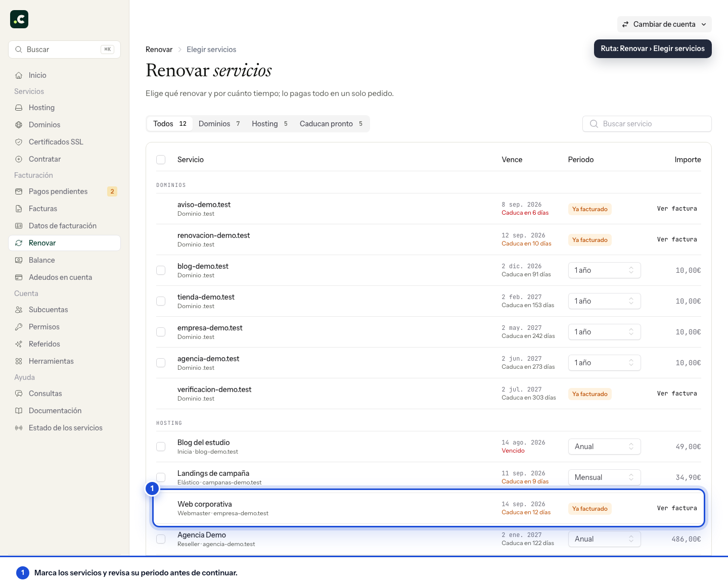Switch to the Hosting filter tab
The image size is (728, 588).
coord(269,124)
